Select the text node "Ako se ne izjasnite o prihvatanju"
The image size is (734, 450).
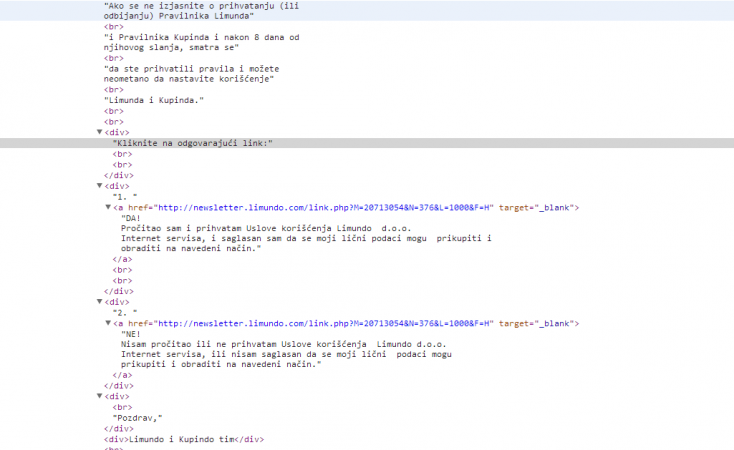point(201,11)
